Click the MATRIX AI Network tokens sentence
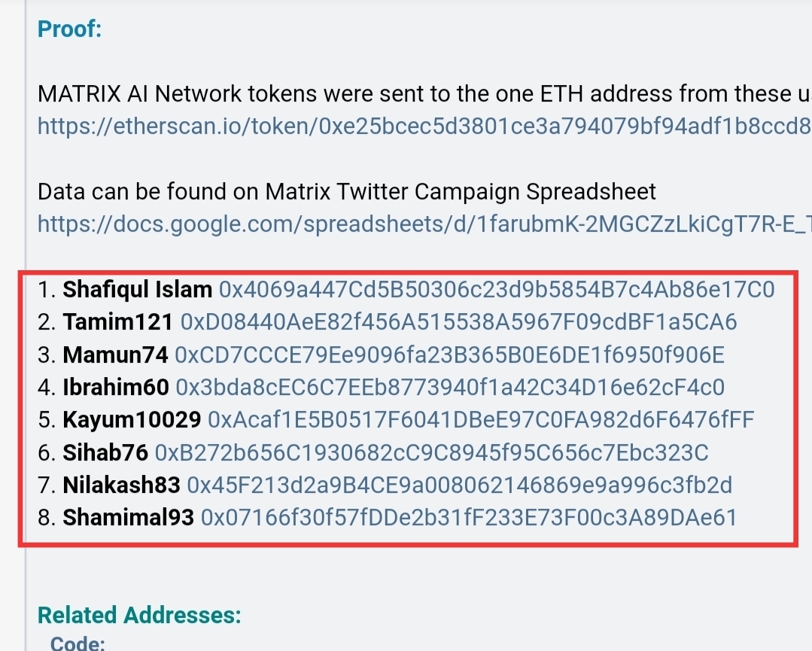Image resolution: width=812 pixels, height=651 pixels. tap(424, 94)
